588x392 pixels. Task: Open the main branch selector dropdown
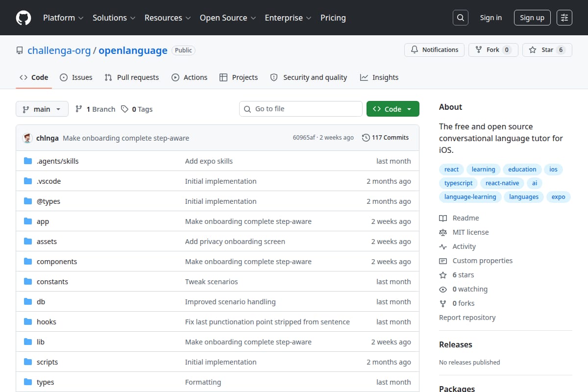tap(42, 109)
